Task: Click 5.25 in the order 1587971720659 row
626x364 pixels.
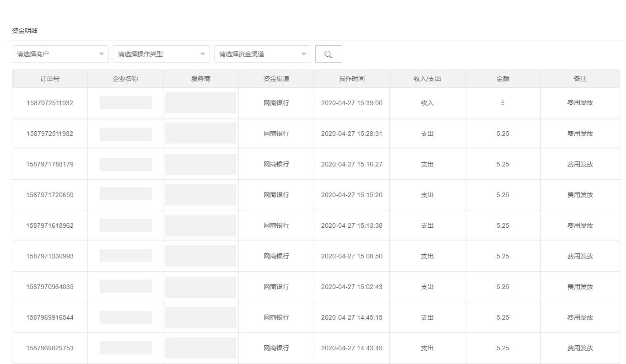Action: coord(503,195)
